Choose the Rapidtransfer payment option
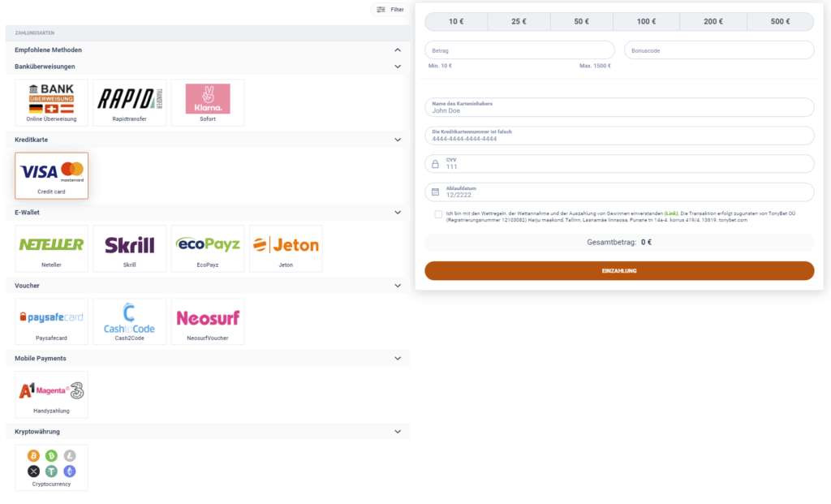 tap(129, 103)
